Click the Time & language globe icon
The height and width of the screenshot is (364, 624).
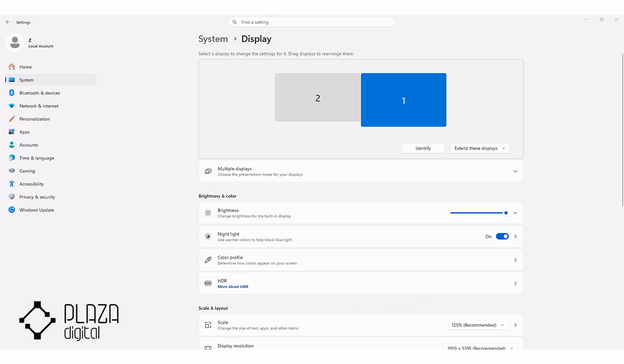pos(11,158)
